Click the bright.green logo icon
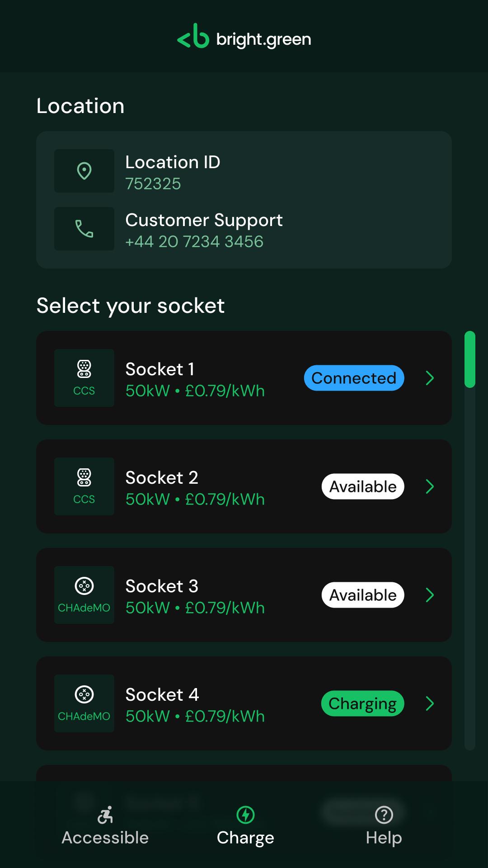Screen dimensions: 488x868 coord(193,36)
